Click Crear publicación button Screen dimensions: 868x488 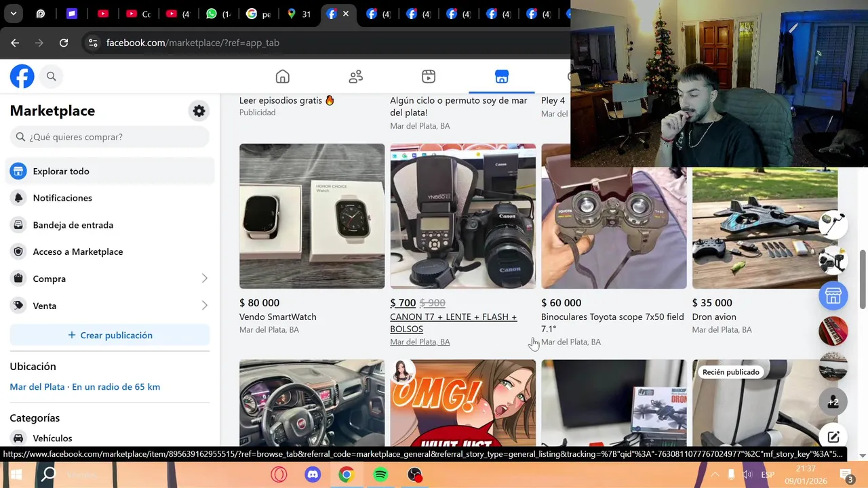(110, 335)
